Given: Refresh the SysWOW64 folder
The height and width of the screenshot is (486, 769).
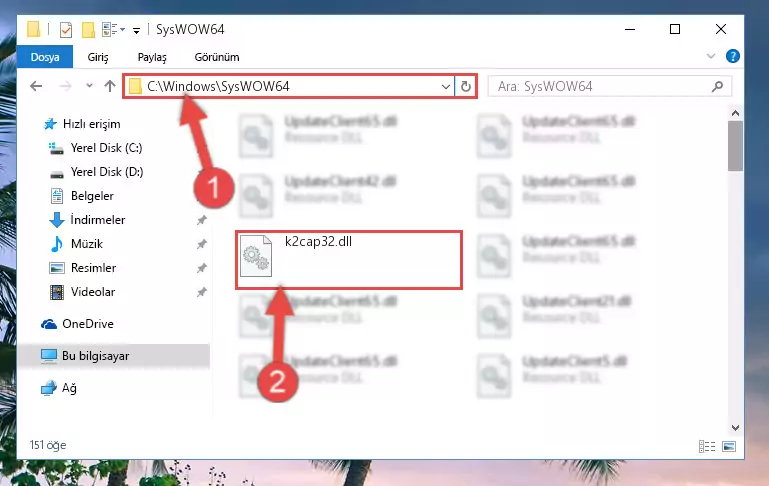Looking at the screenshot, I should (x=466, y=87).
